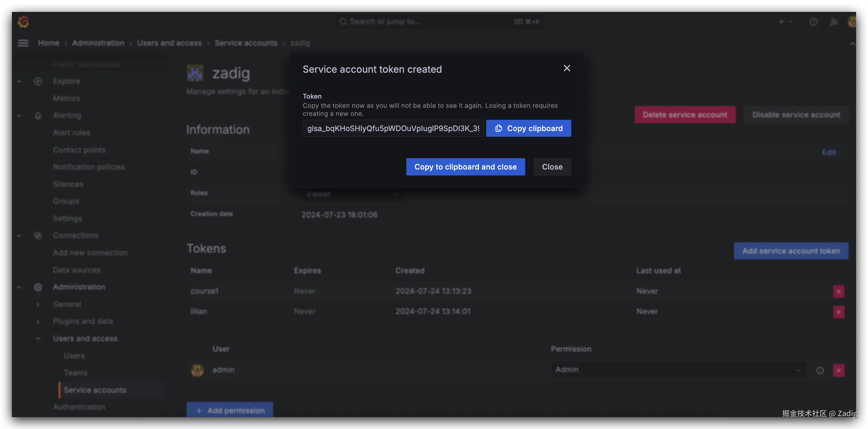Select Service accounts in sidebar
Viewport: 868px width, 429px height.
click(95, 390)
